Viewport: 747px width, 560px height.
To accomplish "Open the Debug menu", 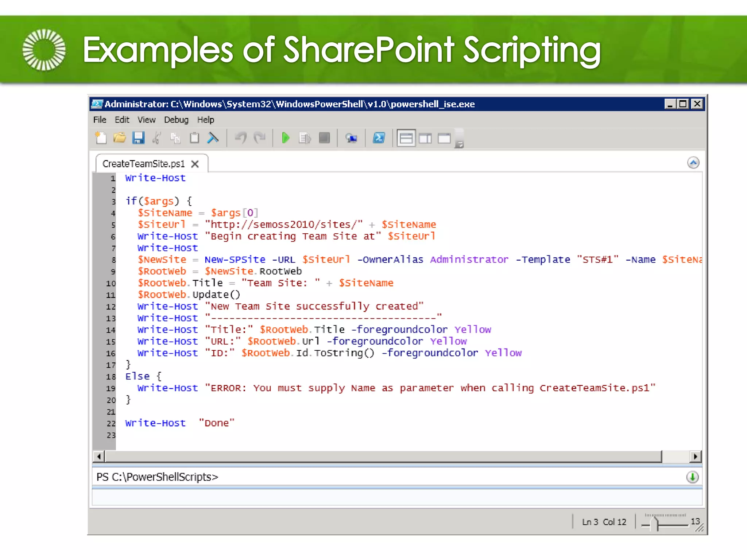I will (176, 120).
